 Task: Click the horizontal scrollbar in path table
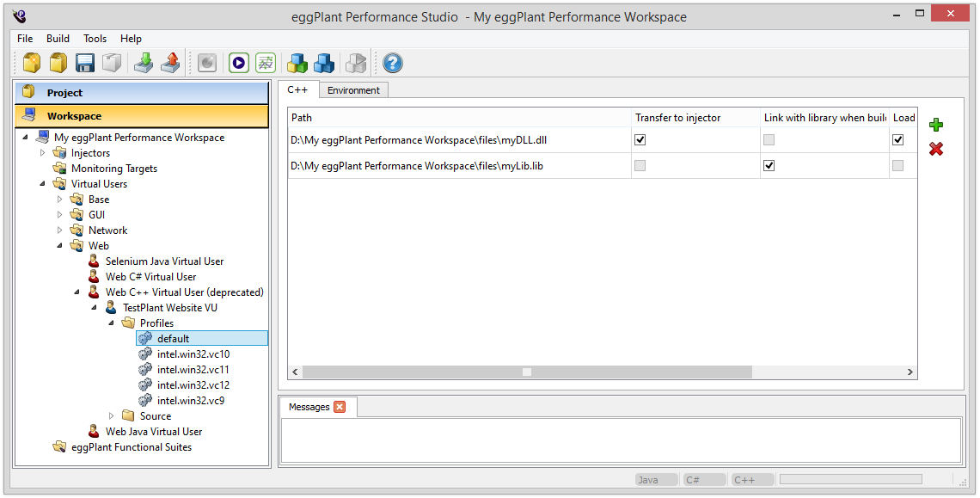pyautogui.click(x=526, y=372)
